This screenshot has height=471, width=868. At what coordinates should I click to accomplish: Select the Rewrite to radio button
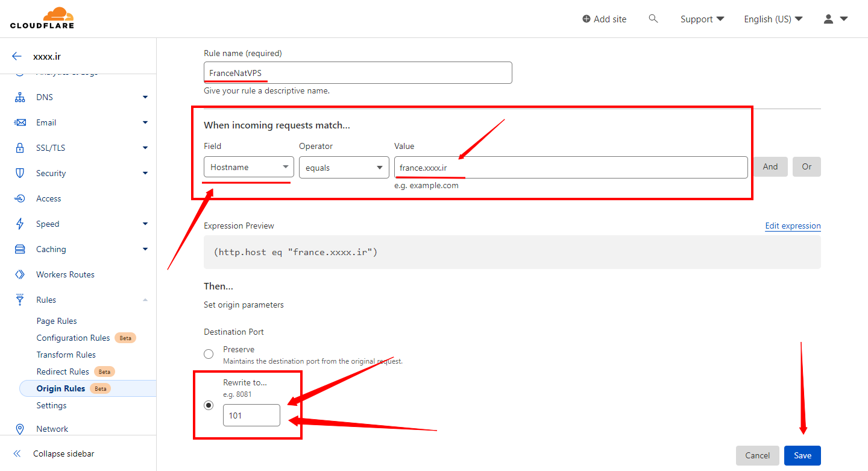click(209, 405)
